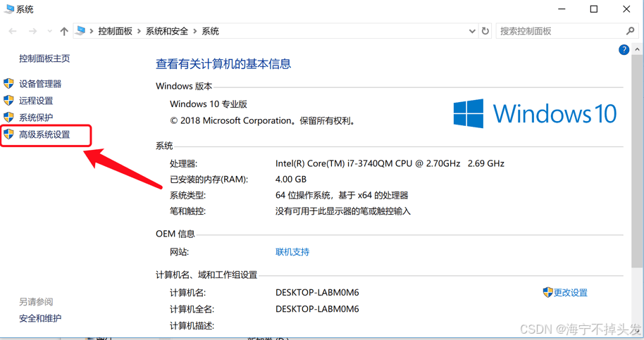Minimize the 系统 window
The width and height of the screenshot is (644, 340).
562,9
